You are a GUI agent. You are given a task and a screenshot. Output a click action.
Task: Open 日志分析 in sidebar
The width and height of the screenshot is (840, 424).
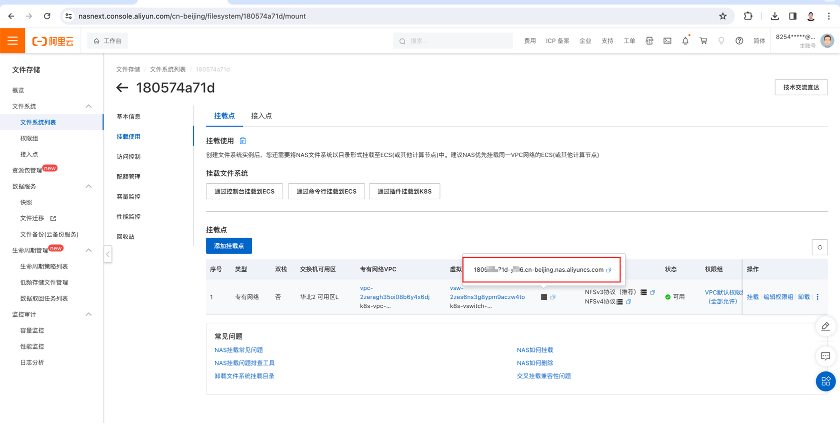pyautogui.click(x=32, y=362)
